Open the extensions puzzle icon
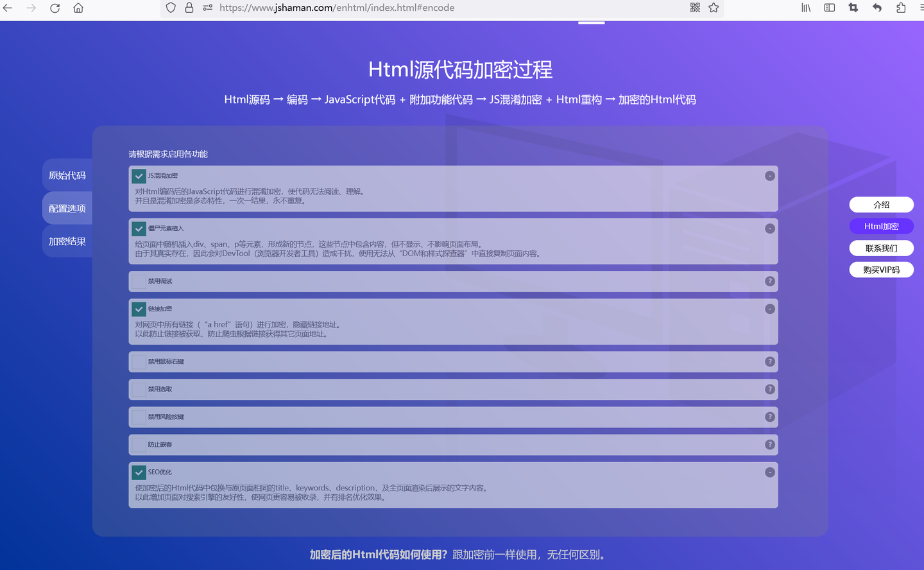Image resolution: width=924 pixels, height=570 pixels. 901,8
